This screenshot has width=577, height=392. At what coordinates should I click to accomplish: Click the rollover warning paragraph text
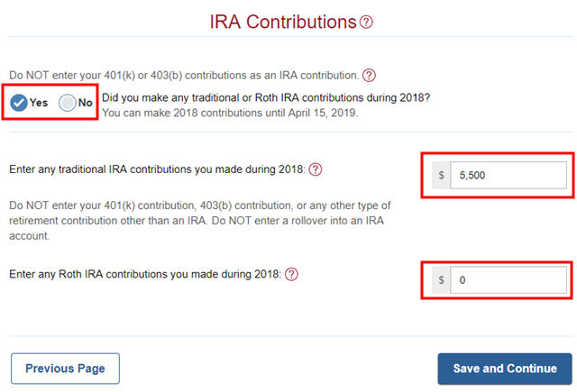pos(200,221)
